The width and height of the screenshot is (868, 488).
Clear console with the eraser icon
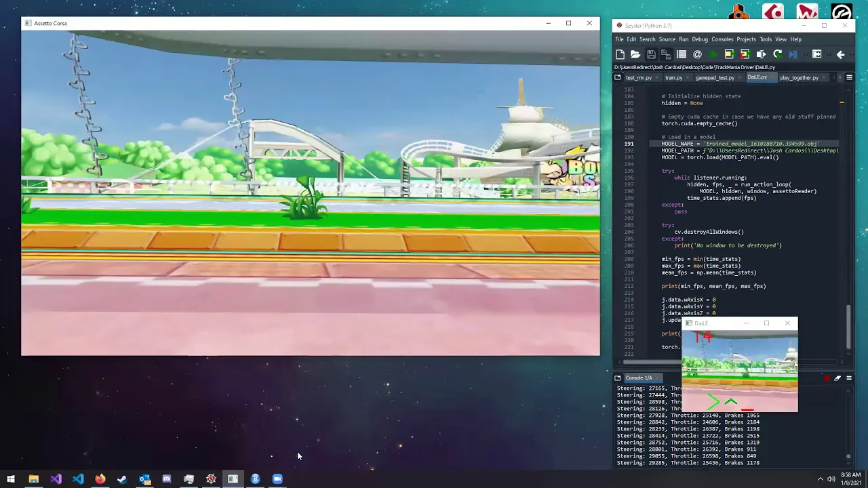pos(837,378)
